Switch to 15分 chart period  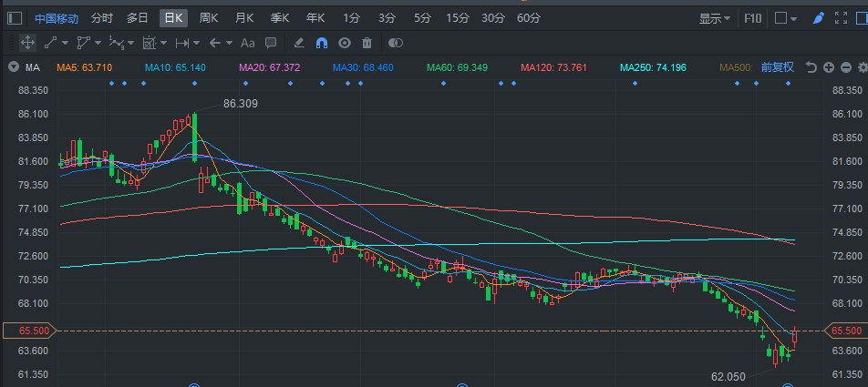(458, 18)
